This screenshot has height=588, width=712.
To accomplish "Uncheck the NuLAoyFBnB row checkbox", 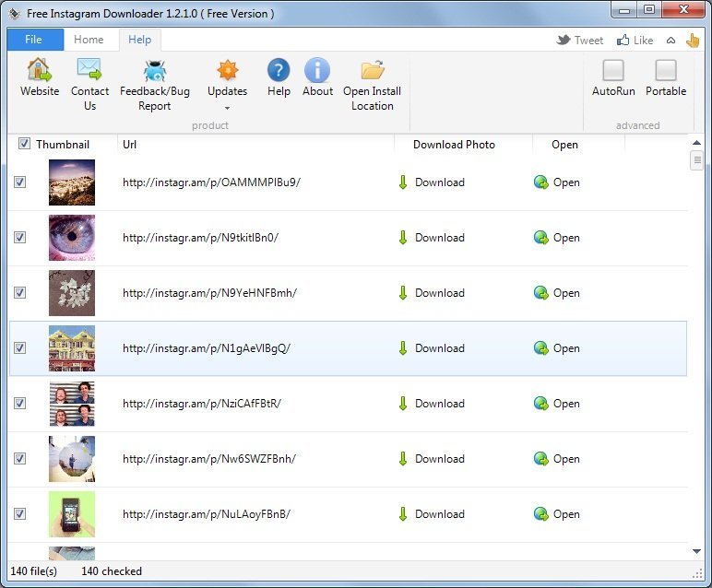I will 19,514.
